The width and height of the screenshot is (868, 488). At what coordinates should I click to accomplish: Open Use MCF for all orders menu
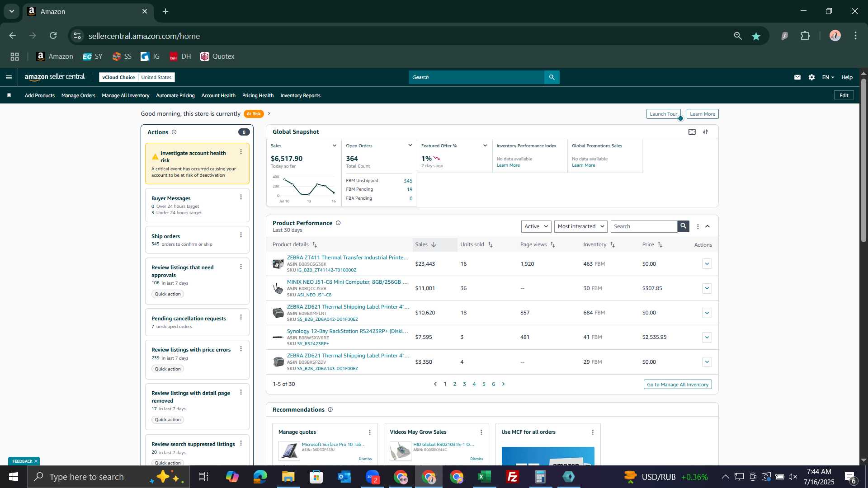593,432
